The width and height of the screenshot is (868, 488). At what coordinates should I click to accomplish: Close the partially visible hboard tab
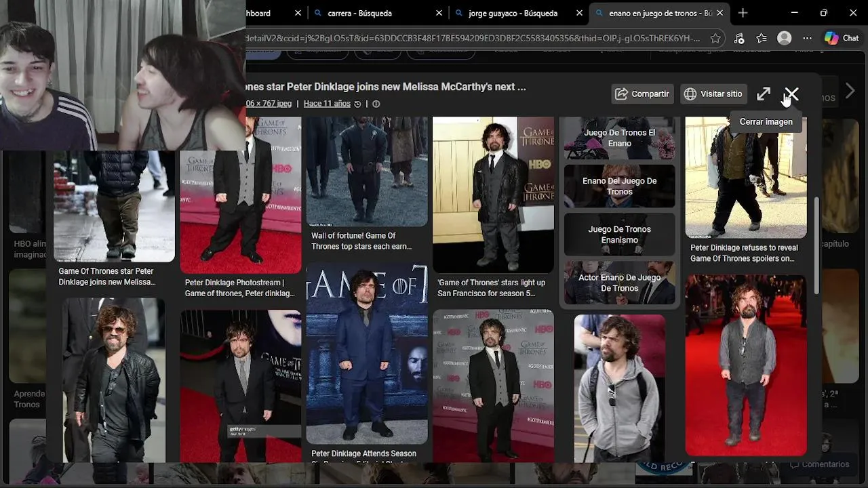(298, 13)
